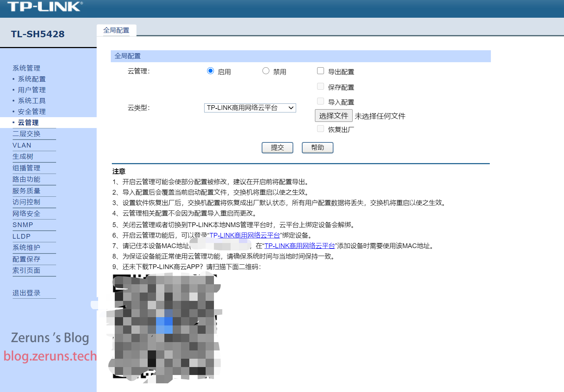
Task: Click the TP-LINK logo in the header
Action: point(45,6)
